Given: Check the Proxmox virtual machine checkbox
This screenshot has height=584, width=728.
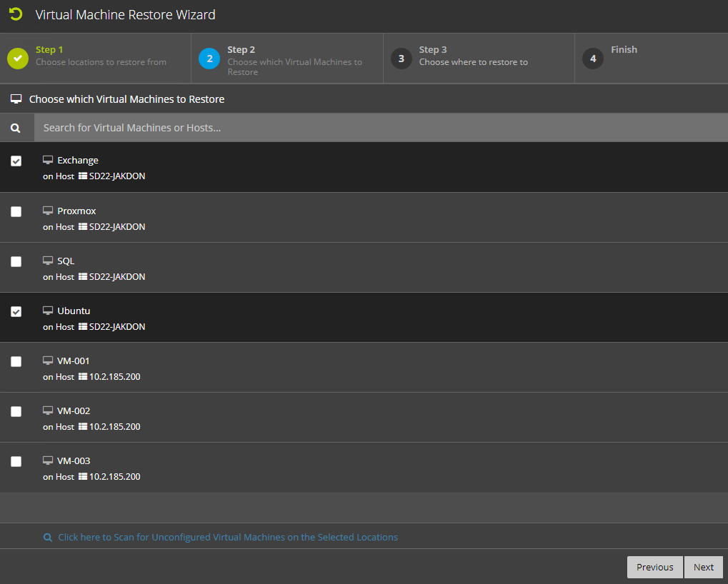Looking at the screenshot, I should tap(16, 211).
